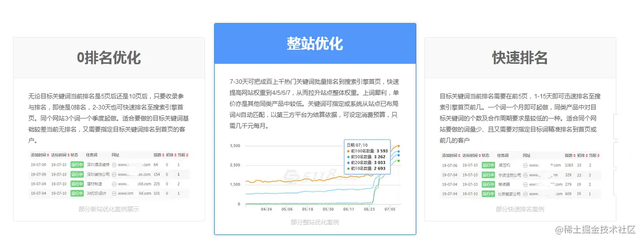Click the 液压机 task word cell
The image size is (644, 243).
(504, 165)
